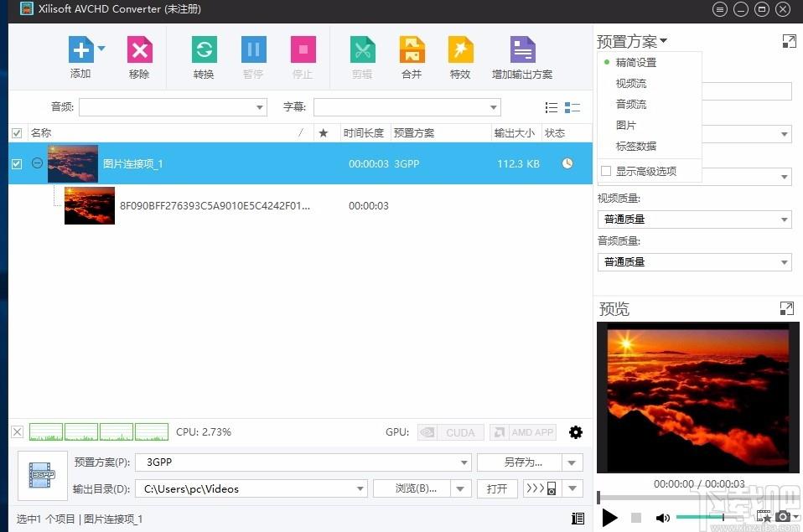Select 视频流 menu entry
The height and width of the screenshot is (532, 803).
pyautogui.click(x=631, y=84)
